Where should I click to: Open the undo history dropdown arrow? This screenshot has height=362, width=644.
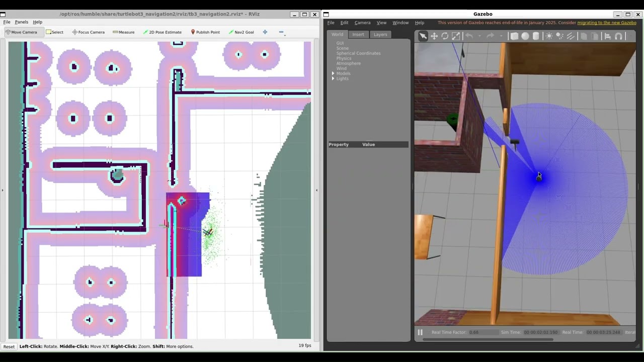[x=479, y=36]
